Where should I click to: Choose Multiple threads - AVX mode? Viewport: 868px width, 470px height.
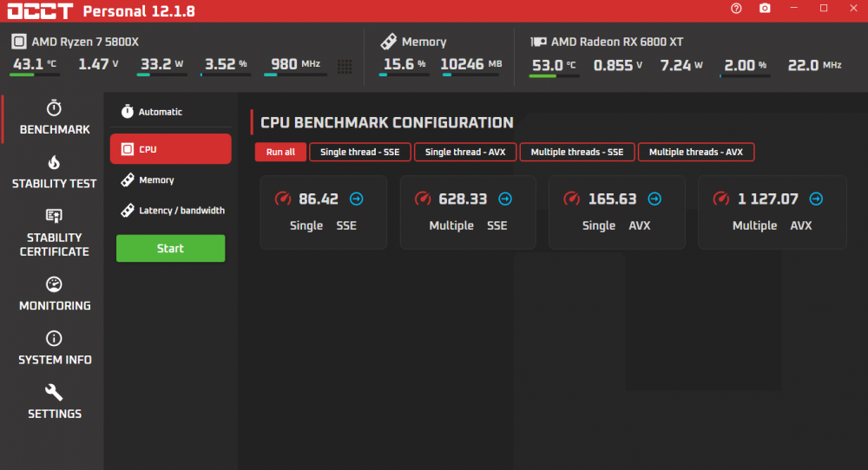tap(696, 152)
